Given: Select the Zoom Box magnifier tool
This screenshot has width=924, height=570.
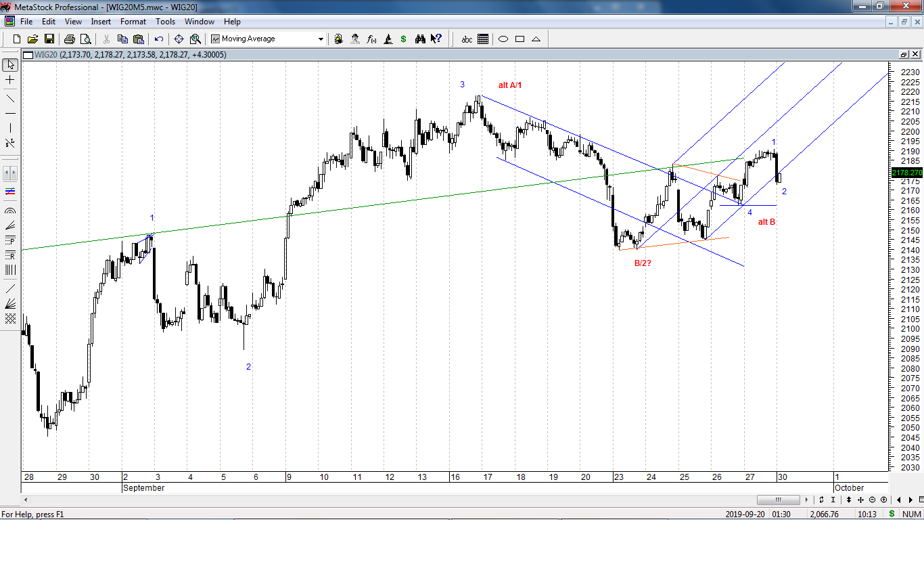Looking at the screenshot, I should (x=195, y=39).
